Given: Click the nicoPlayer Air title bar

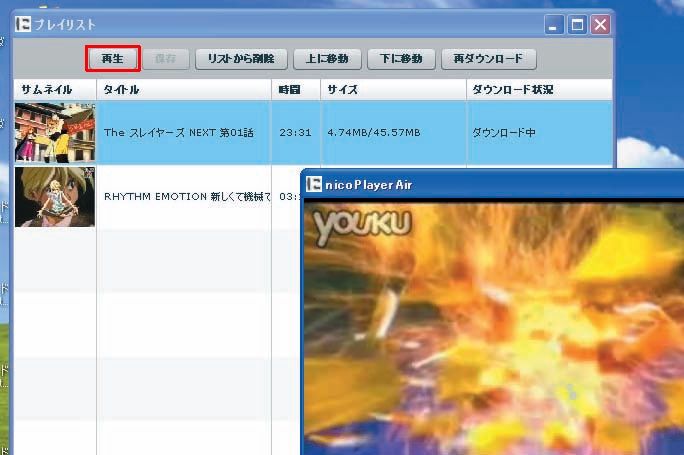Looking at the screenshot, I should point(493,185).
